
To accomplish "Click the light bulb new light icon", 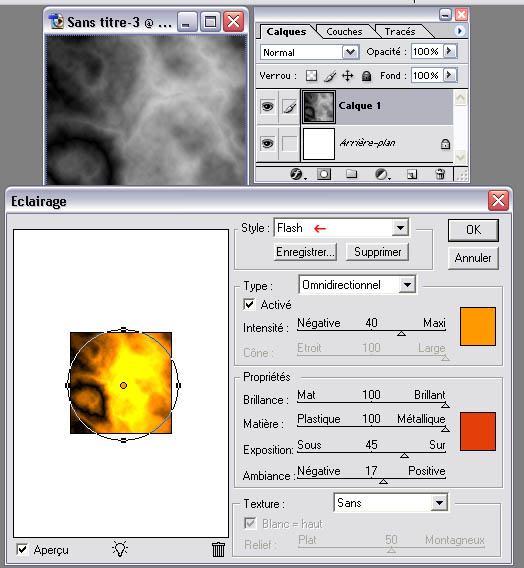I will pos(120,549).
